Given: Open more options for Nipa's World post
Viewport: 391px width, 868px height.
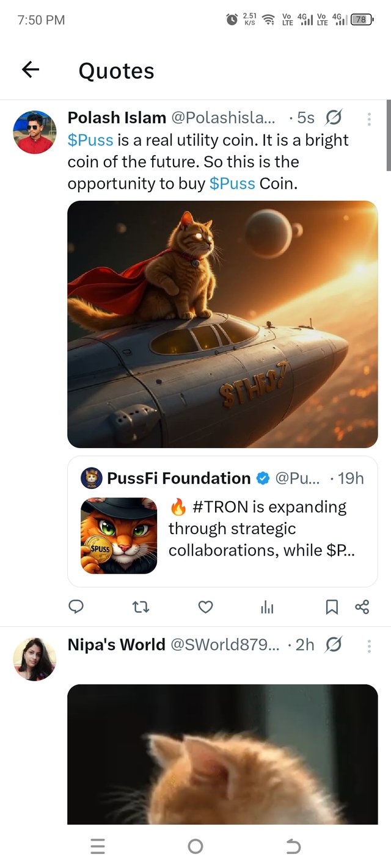Looking at the screenshot, I should pyautogui.click(x=369, y=645).
